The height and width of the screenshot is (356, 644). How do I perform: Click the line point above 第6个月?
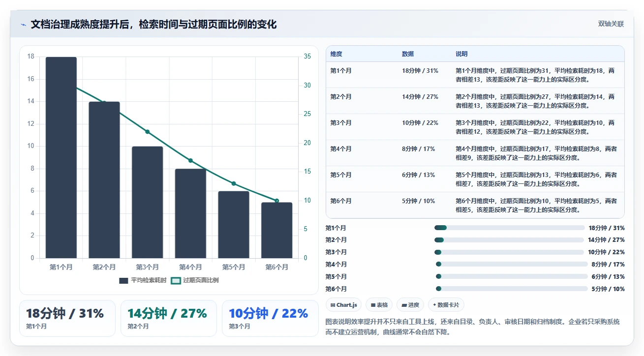(276, 201)
